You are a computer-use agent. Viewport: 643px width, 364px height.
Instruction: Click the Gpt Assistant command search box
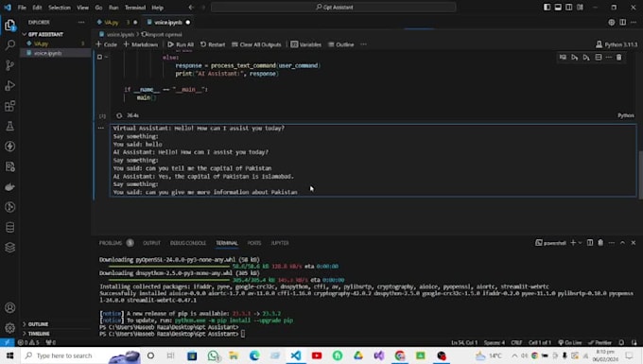[x=334, y=8]
